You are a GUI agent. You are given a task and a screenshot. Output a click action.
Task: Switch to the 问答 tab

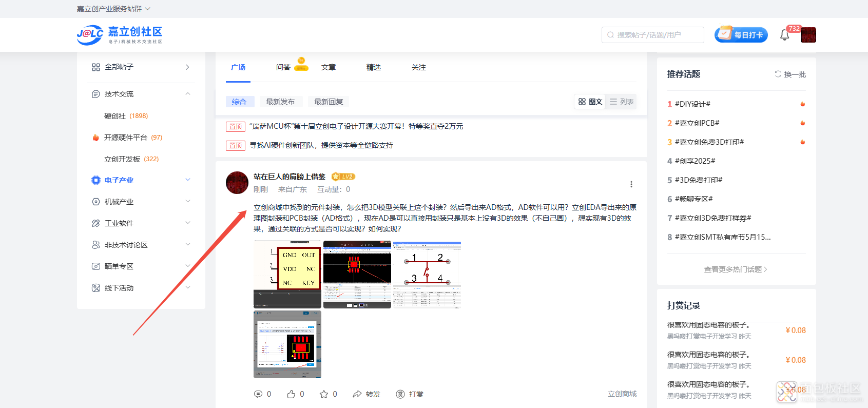pos(283,67)
